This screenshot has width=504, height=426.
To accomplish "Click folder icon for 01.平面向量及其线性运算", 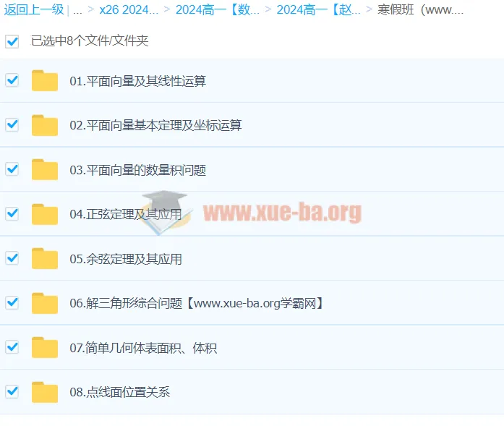I will [45, 81].
